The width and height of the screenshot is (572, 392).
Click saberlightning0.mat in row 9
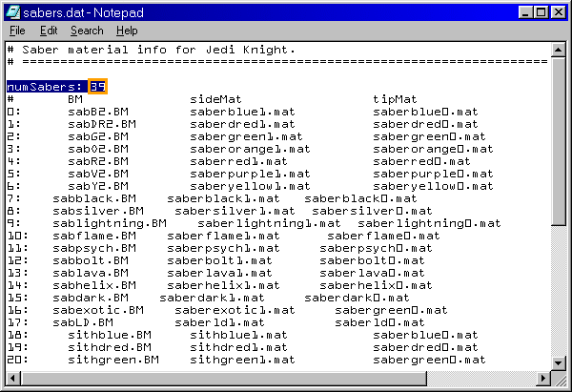click(x=429, y=223)
